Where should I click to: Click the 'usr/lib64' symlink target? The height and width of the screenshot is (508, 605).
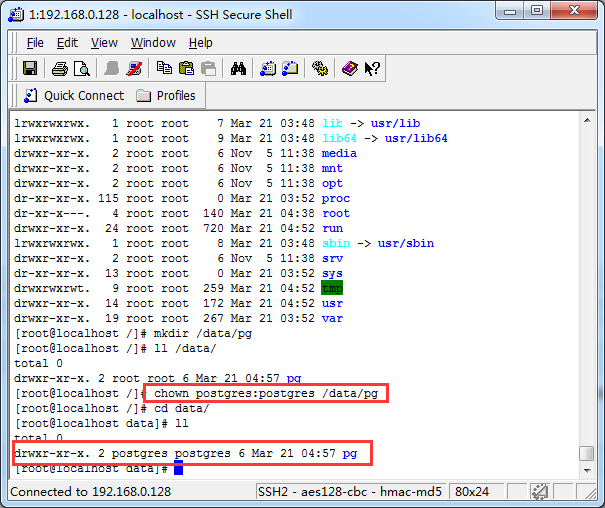click(416, 138)
